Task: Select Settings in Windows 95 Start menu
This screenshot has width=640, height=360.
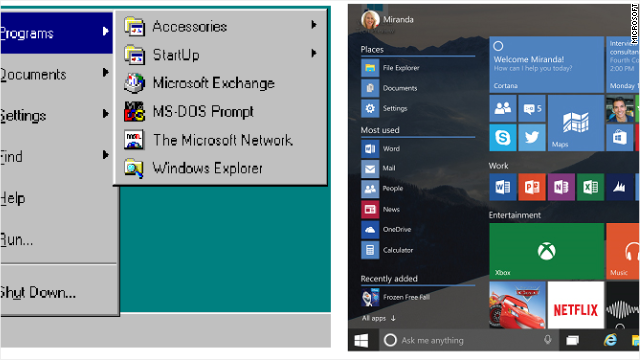Action: pyautogui.click(x=56, y=116)
